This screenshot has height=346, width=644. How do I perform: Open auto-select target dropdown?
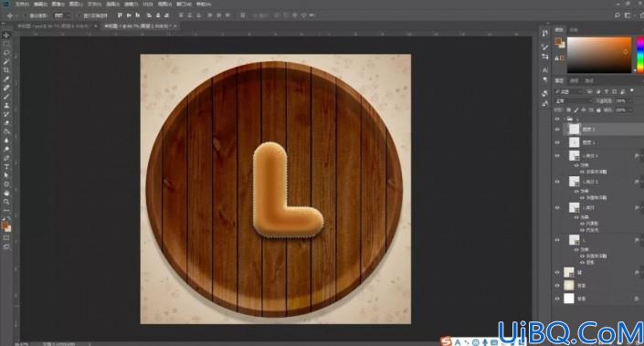(x=62, y=16)
